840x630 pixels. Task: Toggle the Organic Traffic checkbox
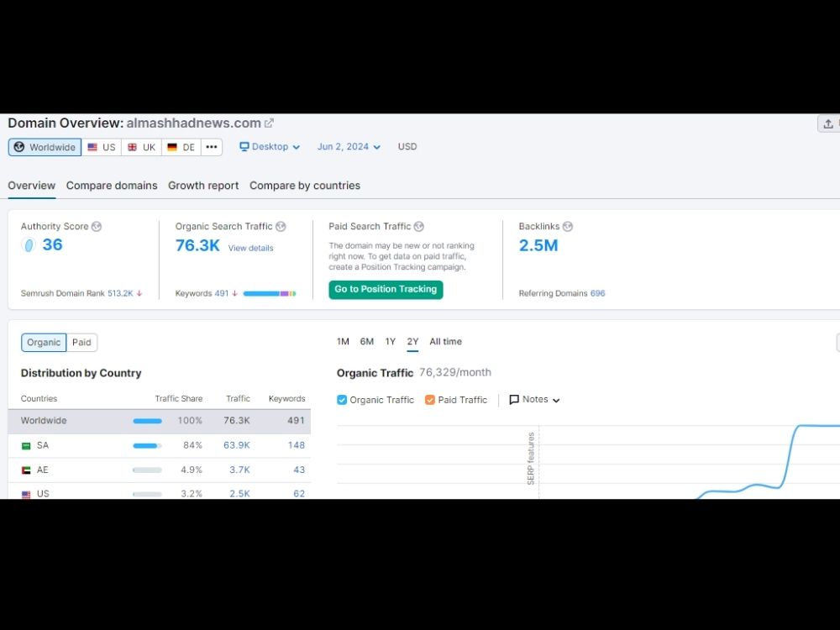pos(342,400)
